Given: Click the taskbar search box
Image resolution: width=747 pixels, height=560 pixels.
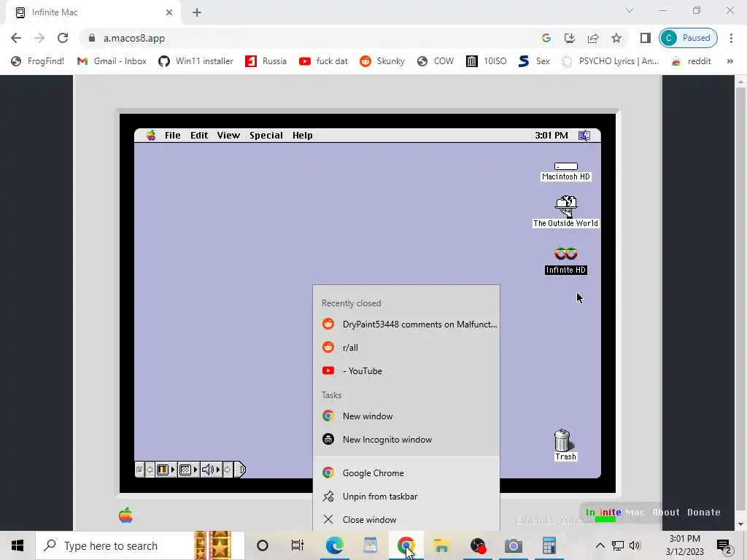Looking at the screenshot, I should (139, 545).
